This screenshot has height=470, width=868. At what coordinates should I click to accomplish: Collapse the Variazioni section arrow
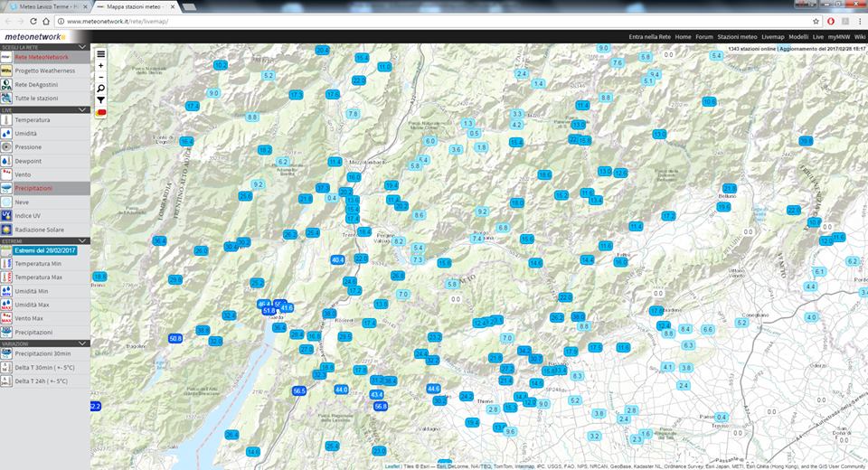(x=83, y=343)
